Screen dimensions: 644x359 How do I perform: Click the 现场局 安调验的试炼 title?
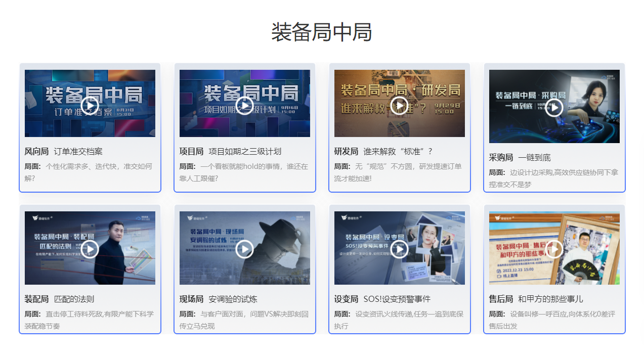pyautogui.click(x=218, y=299)
